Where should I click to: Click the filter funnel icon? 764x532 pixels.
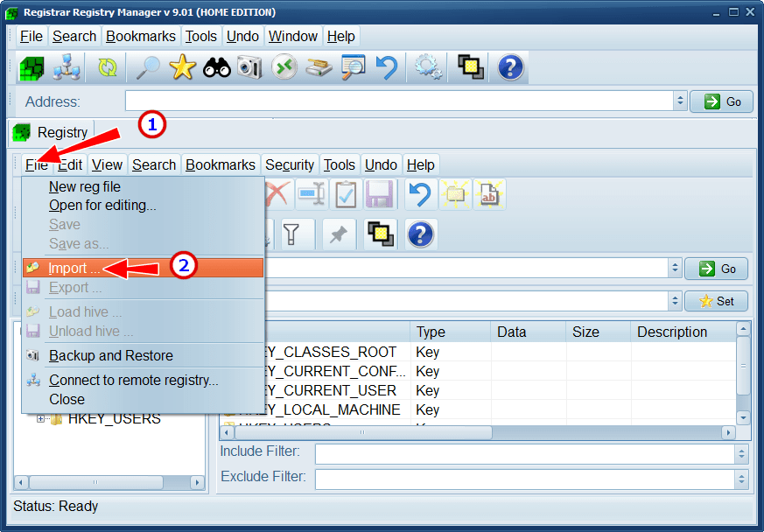291,234
